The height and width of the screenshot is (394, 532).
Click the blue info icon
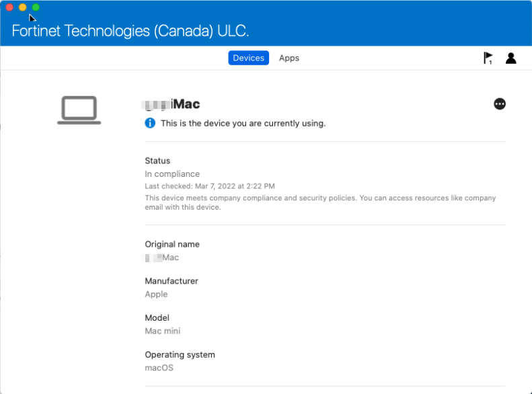pyautogui.click(x=150, y=123)
